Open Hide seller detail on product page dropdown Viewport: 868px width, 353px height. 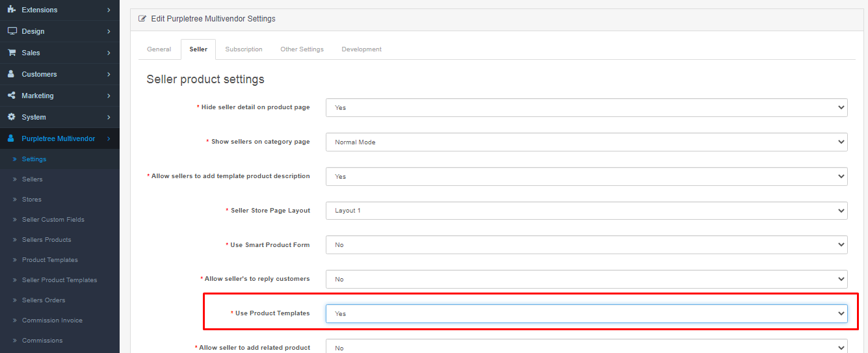pos(586,107)
